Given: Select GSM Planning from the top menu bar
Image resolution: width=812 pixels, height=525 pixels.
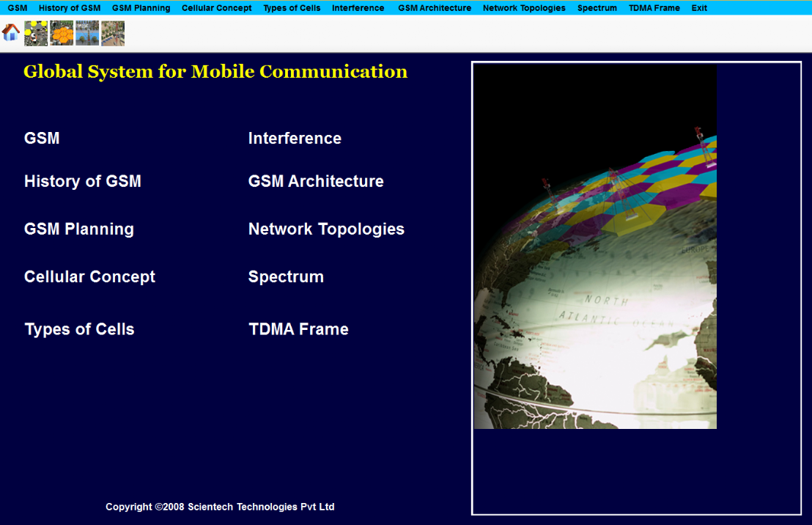Looking at the screenshot, I should (141, 8).
